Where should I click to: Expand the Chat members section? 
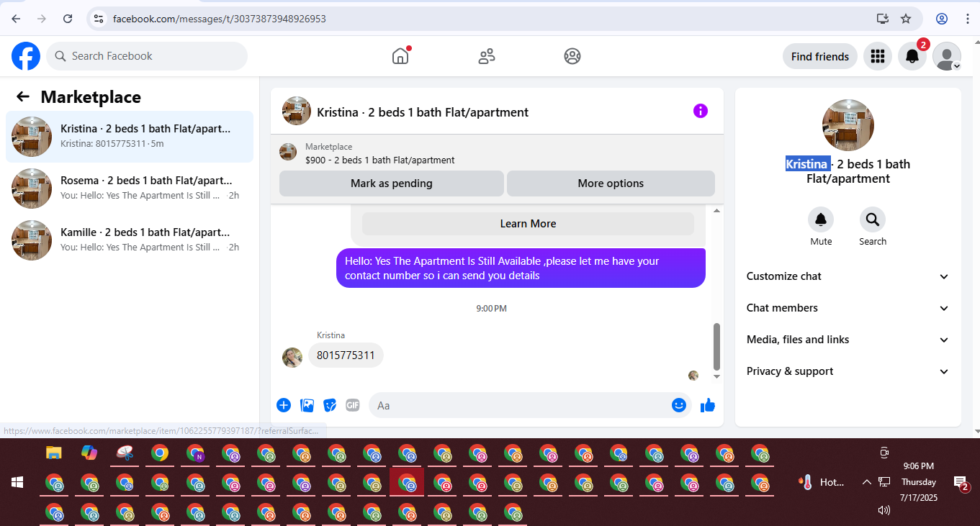coord(848,308)
